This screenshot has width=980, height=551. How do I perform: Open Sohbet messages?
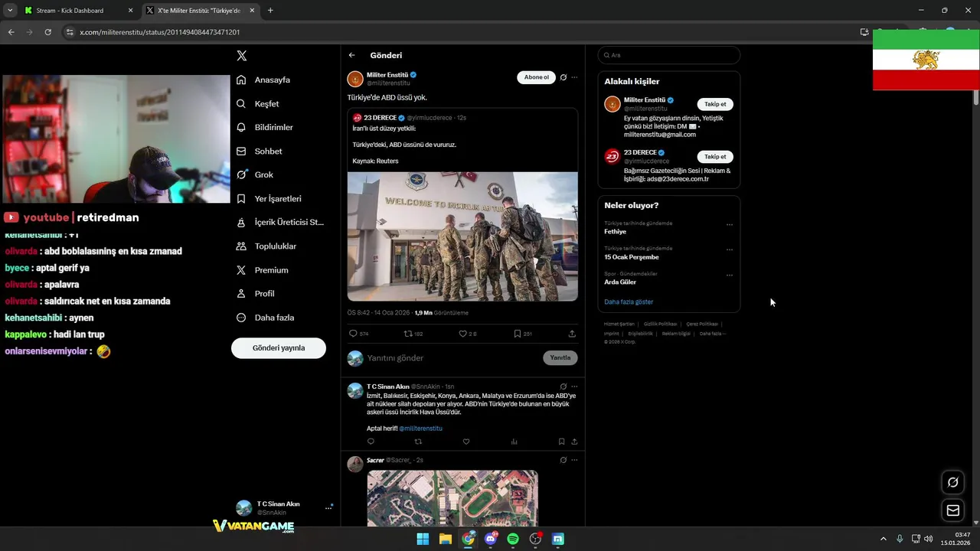click(260, 152)
